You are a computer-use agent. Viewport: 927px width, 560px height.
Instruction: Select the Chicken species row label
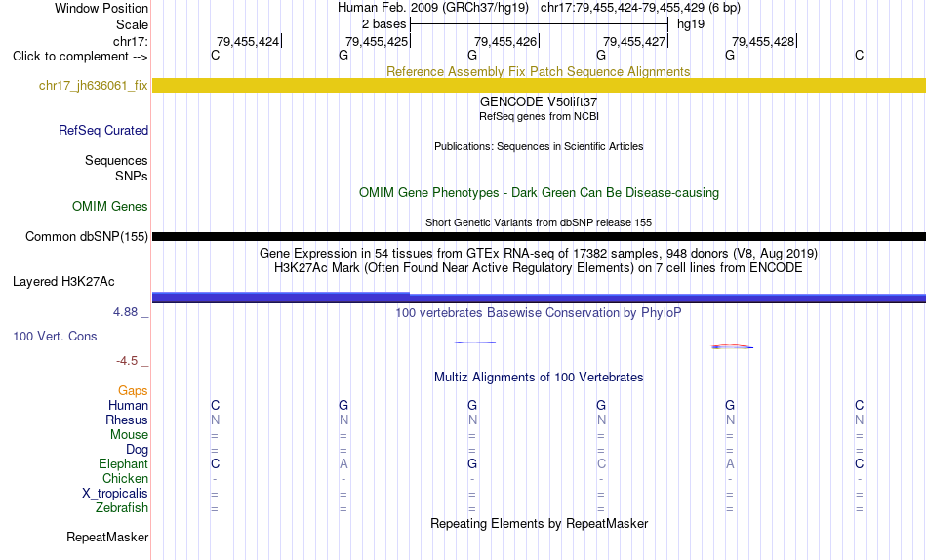(x=125, y=478)
